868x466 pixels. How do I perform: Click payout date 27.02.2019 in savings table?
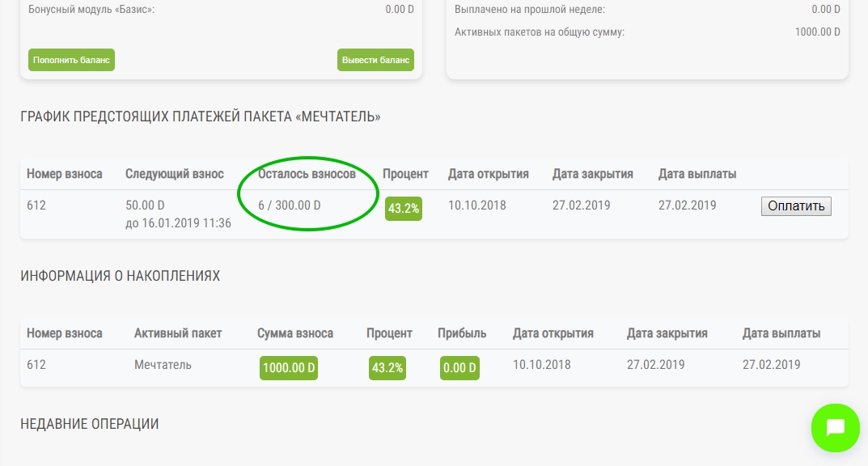coord(771,365)
